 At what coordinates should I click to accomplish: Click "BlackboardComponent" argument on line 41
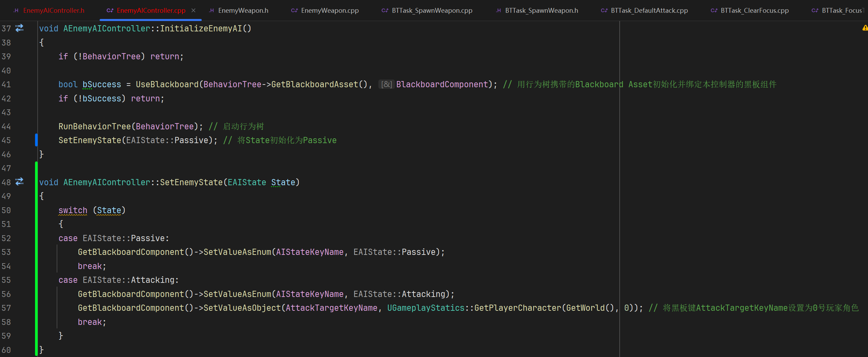tap(442, 85)
